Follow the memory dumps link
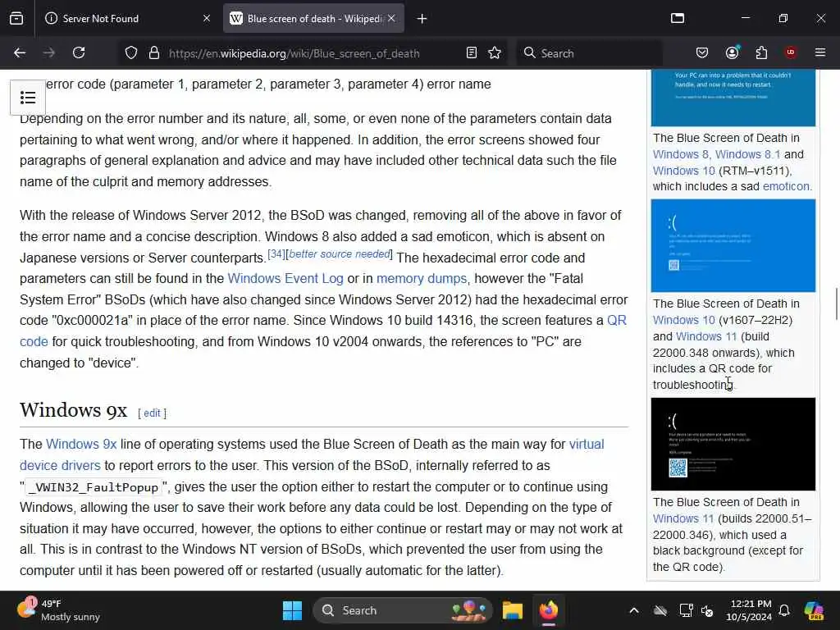 [x=422, y=279]
